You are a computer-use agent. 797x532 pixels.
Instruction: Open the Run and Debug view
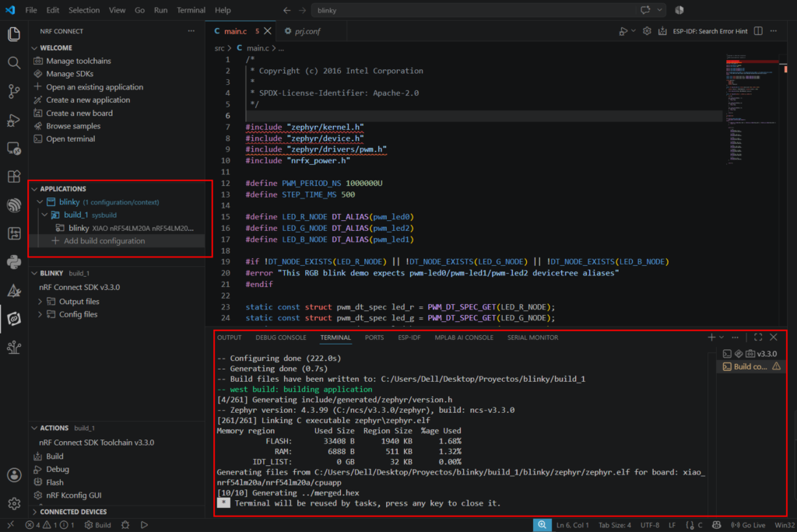(14, 121)
